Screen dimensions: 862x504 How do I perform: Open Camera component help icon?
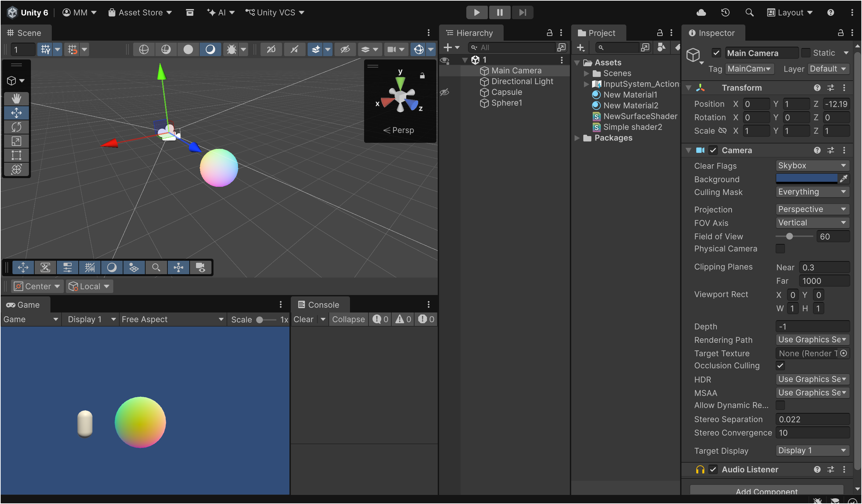(817, 151)
